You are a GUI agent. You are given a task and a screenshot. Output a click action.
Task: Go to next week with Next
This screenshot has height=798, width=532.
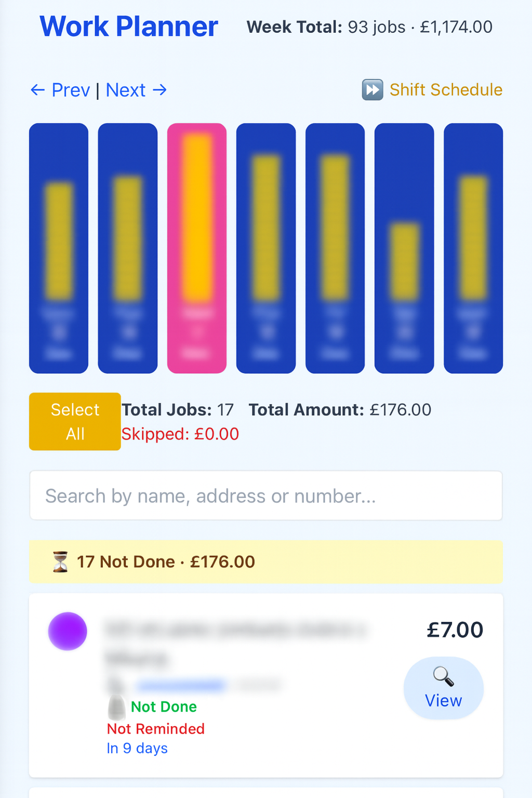click(126, 90)
